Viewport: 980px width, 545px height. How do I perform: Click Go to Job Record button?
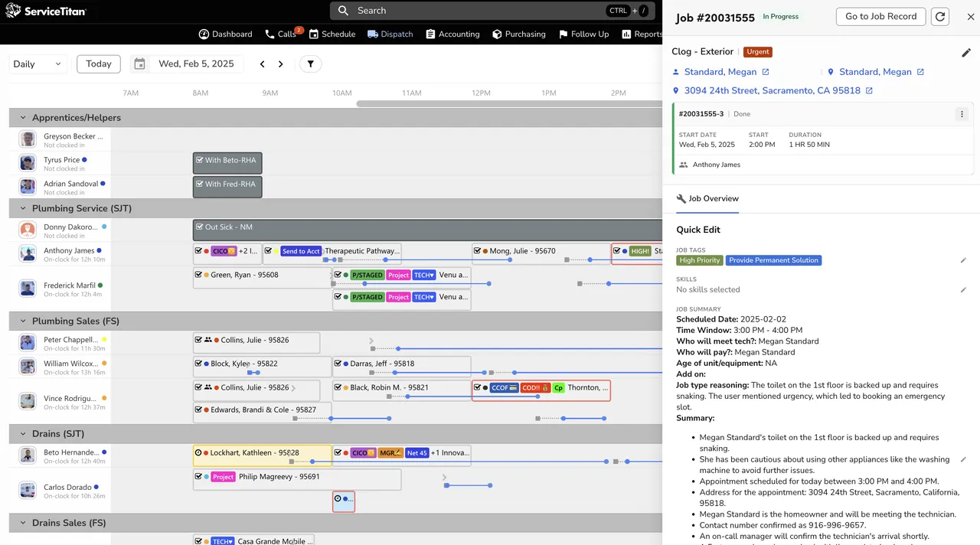coord(880,17)
